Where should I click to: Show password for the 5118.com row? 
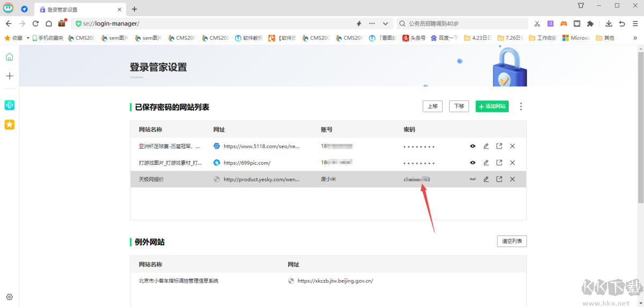pos(473,147)
